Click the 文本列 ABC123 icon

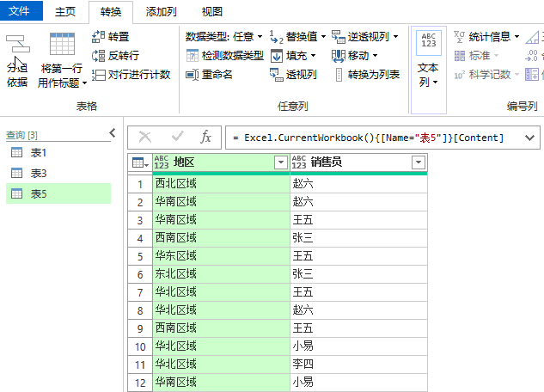point(429,43)
